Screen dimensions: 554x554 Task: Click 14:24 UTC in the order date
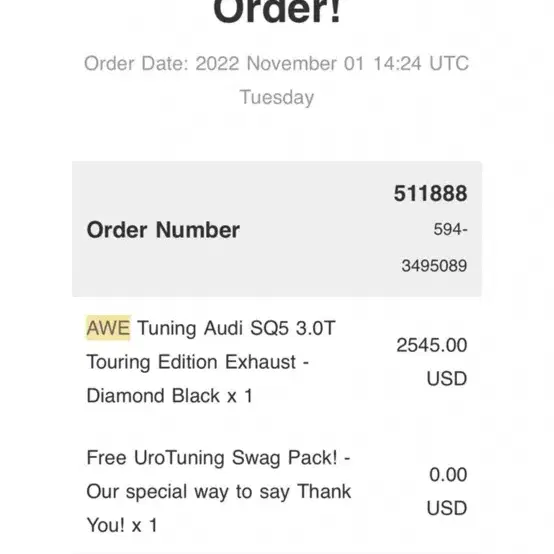click(421, 64)
